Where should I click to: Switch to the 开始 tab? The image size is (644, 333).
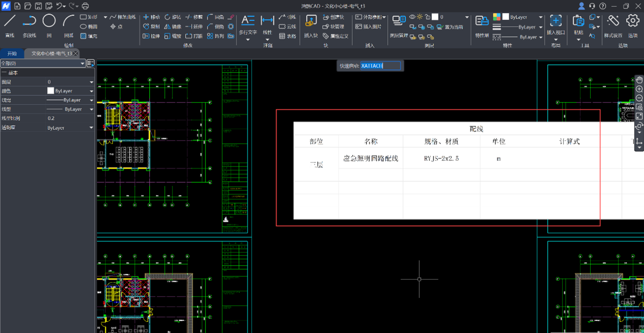click(12, 53)
